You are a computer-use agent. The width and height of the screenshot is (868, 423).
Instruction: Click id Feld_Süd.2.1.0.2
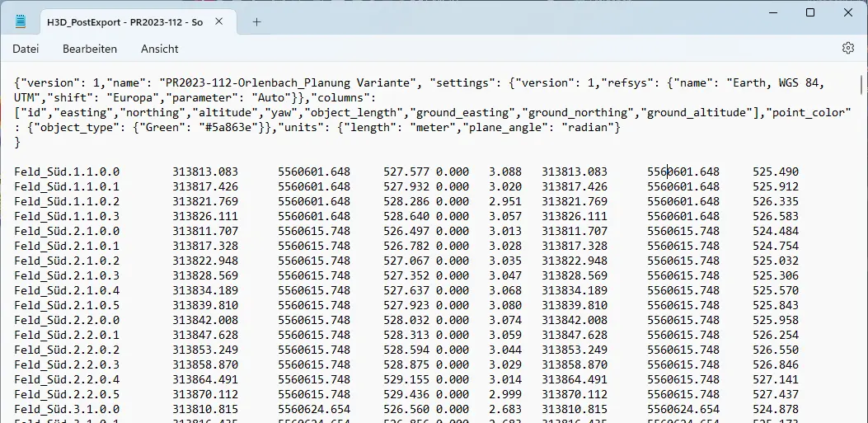[67, 261]
